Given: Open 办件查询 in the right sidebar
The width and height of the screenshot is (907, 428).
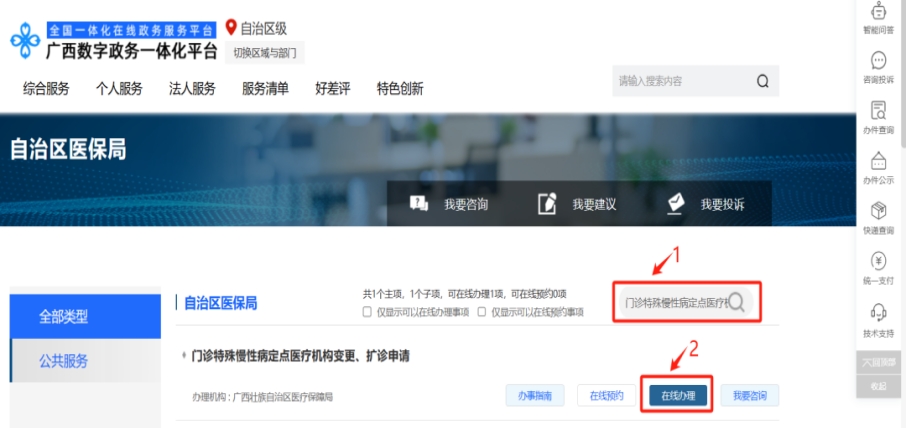Looking at the screenshot, I should (x=879, y=111).
